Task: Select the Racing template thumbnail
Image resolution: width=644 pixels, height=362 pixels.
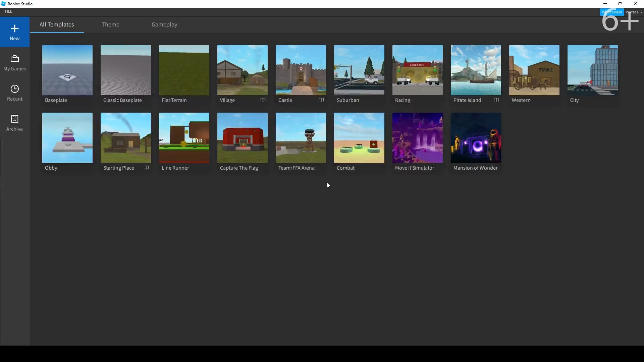Action: pyautogui.click(x=418, y=70)
